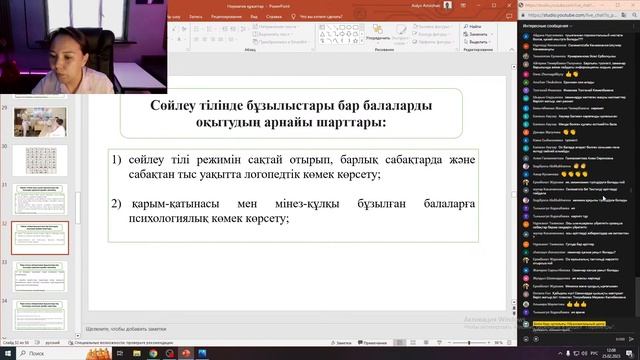640x360 pixels.
Task: Fit slide to current window
Action: tap(509, 342)
